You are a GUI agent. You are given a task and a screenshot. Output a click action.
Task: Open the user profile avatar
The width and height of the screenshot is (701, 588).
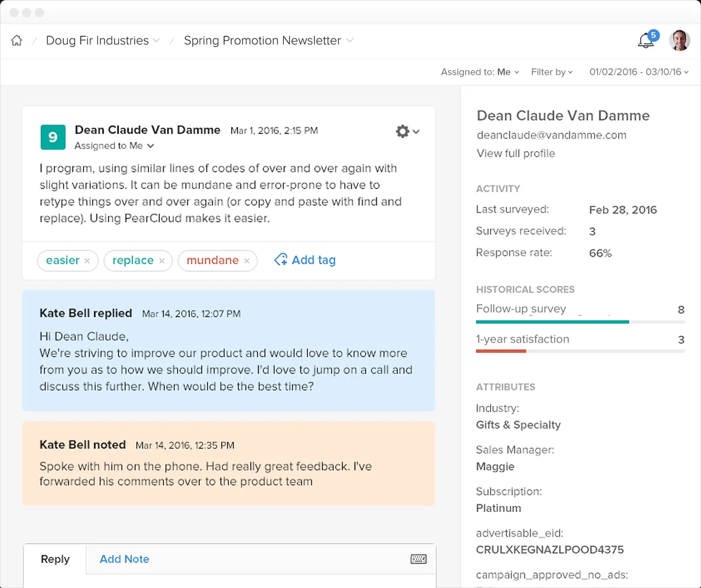click(679, 40)
